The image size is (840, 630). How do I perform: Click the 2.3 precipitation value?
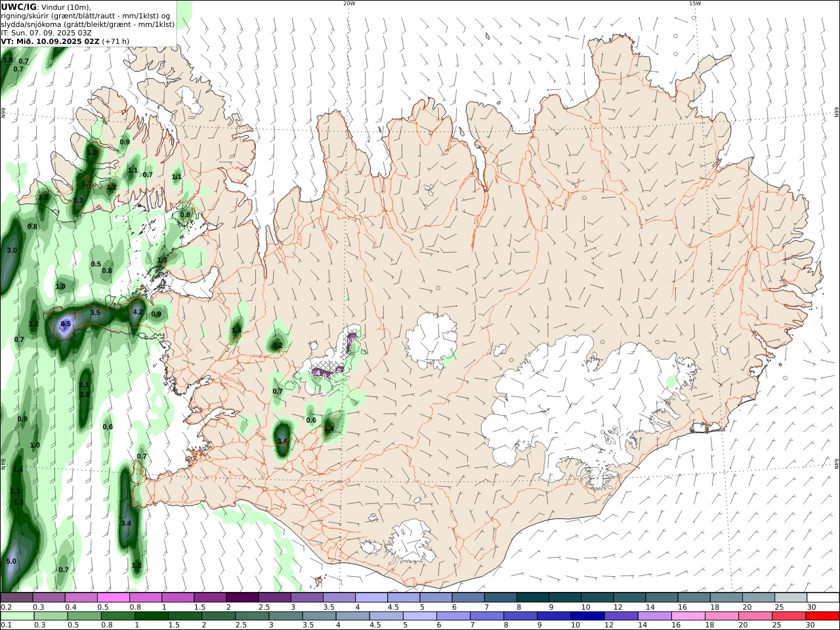pyautogui.click(x=78, y=200)
